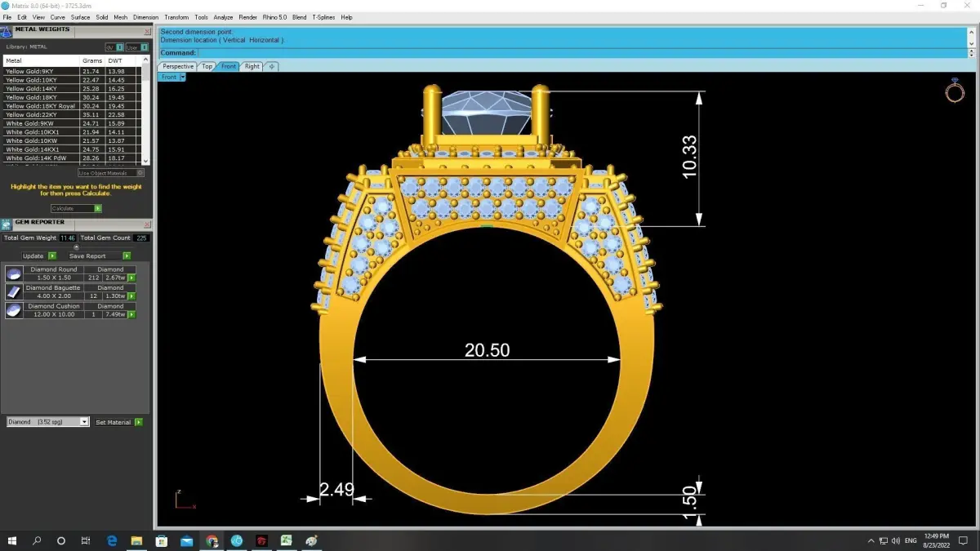
Task: Click green arrow next to Calculate
Action: 98,209
